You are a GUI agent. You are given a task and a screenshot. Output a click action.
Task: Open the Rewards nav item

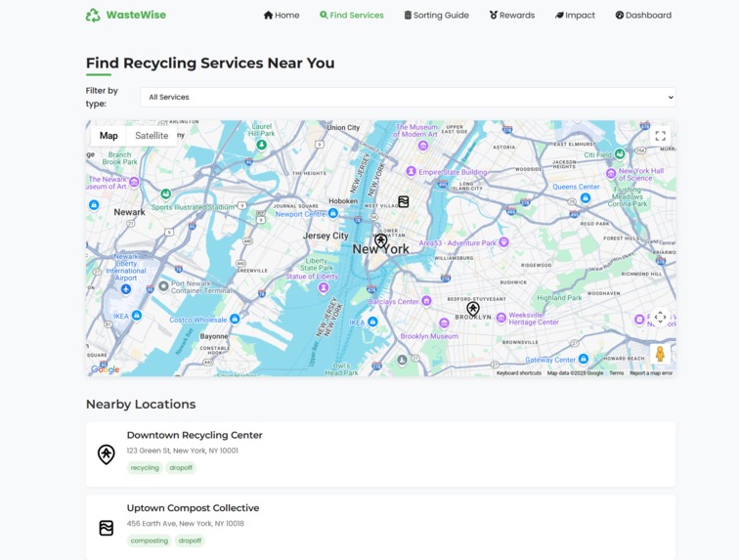[512, 15]
